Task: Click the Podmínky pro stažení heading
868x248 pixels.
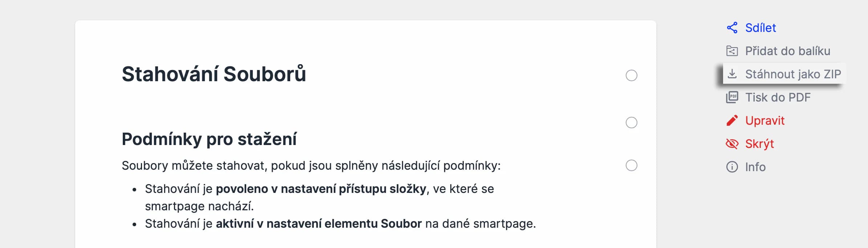Action: [209, 139]
